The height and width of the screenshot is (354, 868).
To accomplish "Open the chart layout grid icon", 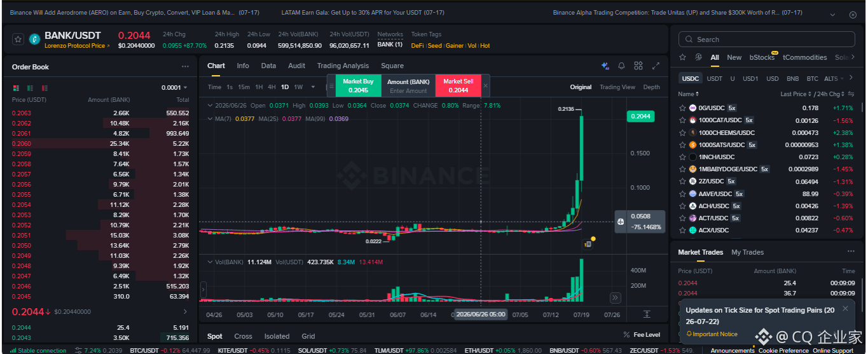I will (x=638, y=66).
